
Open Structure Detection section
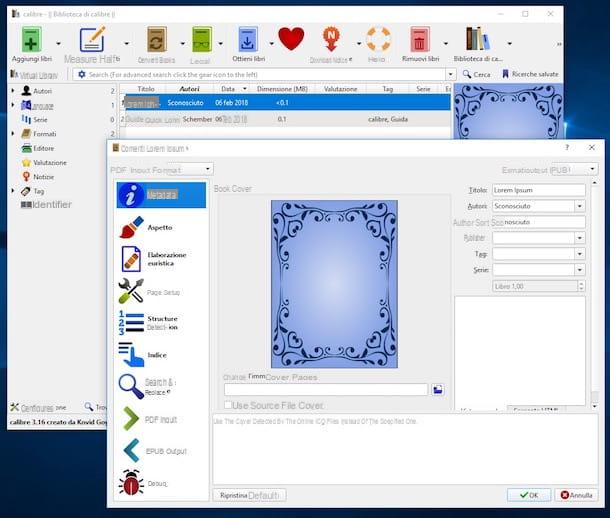[161, 323]
